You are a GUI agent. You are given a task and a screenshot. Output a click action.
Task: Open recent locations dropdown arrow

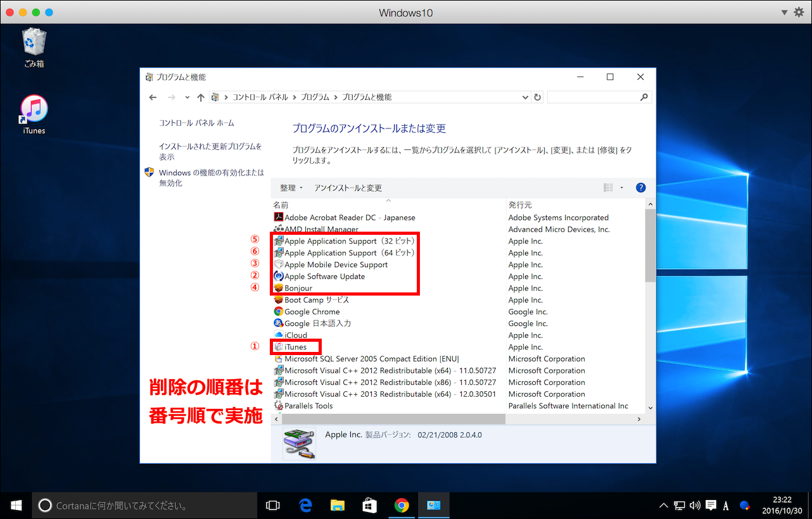click(x=187, y=97)
